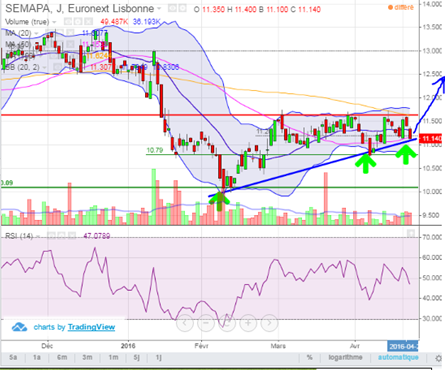448x370 pixels.
Task: Click the 2016-04 date label on time axis
Action: pos(403,346)
